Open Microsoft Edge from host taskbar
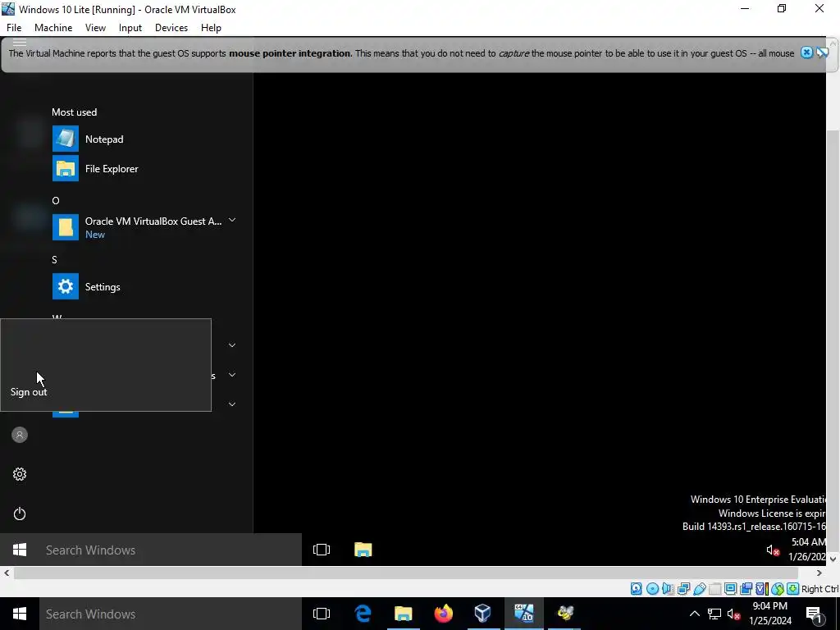Viewport: 840px width, 630px height. pyautogui.click(x=363, y=614)
